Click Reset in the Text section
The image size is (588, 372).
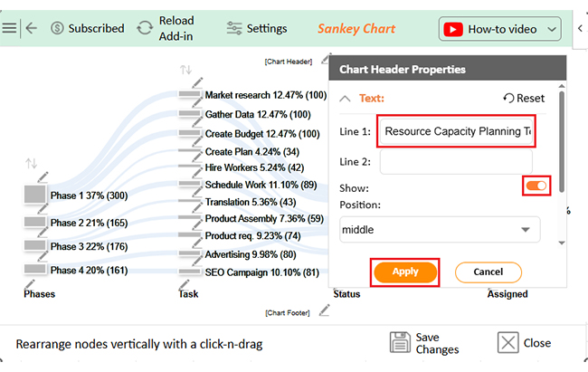(x=524, y=98)
